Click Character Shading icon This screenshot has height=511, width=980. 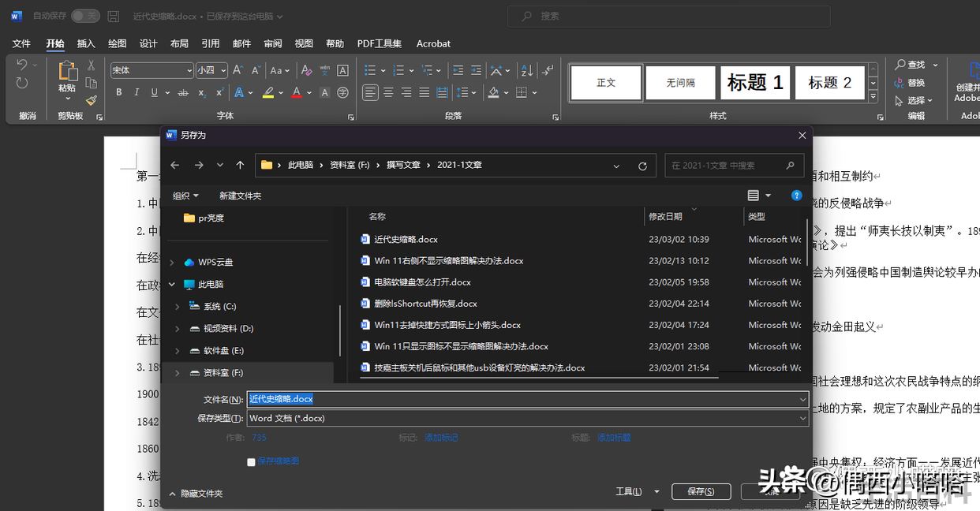(x=324, y=92)
